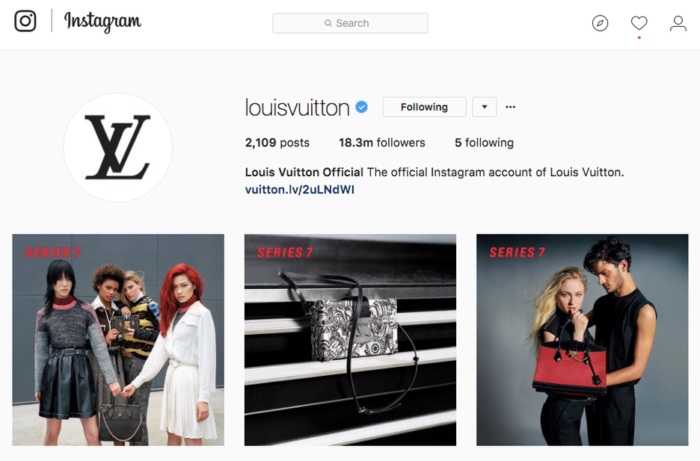Click the 2,109 posts count
This screenshot has width=700, height=461.
point(277,143)
